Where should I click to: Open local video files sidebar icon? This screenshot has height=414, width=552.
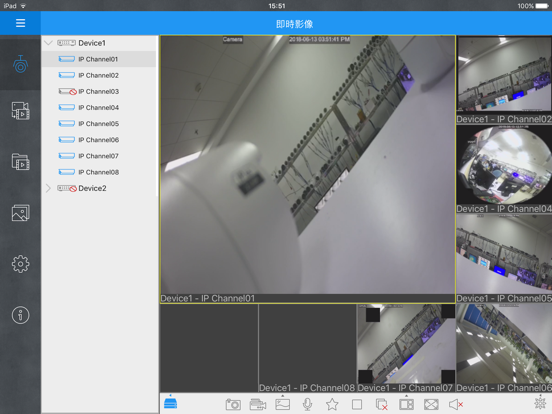(20, 162)
